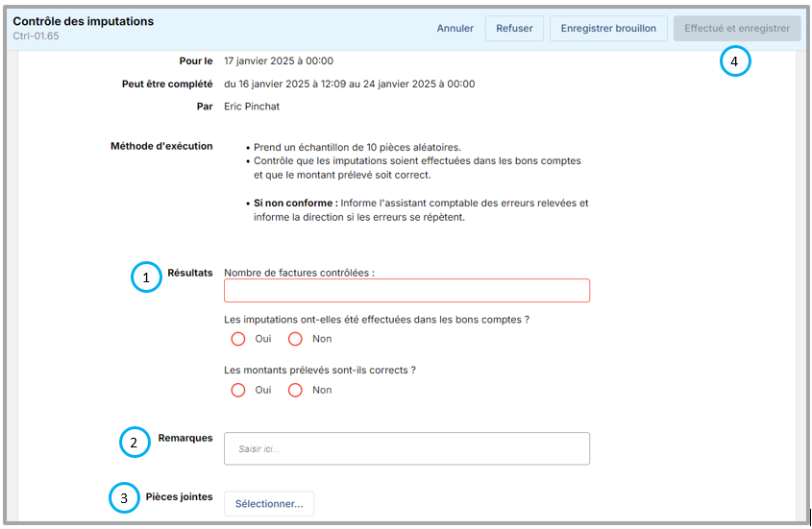Choose Non for montants prélevés corrects

tap(296, 390)
